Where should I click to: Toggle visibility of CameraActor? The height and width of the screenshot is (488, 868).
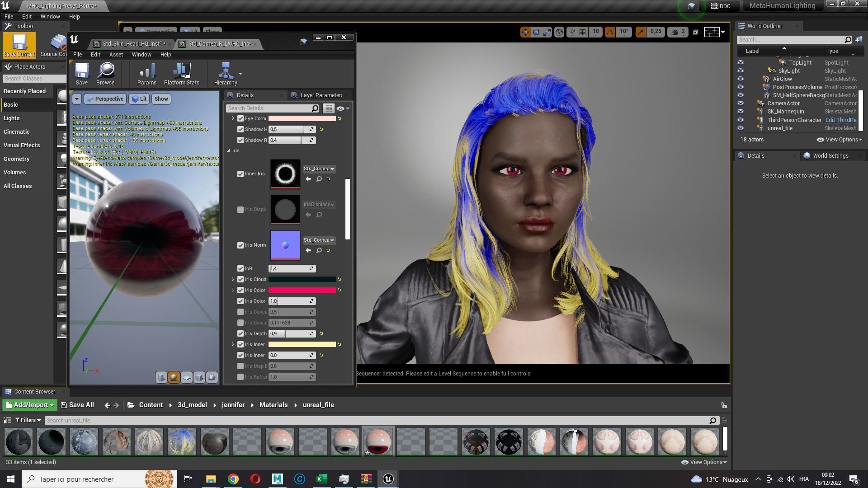(741, 103)
